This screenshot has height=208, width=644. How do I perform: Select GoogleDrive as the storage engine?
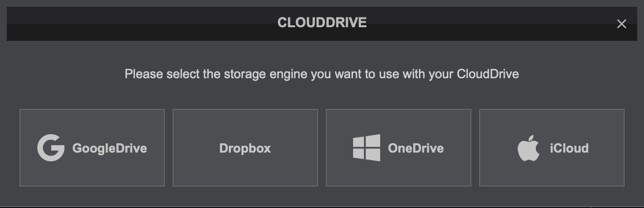92,148
